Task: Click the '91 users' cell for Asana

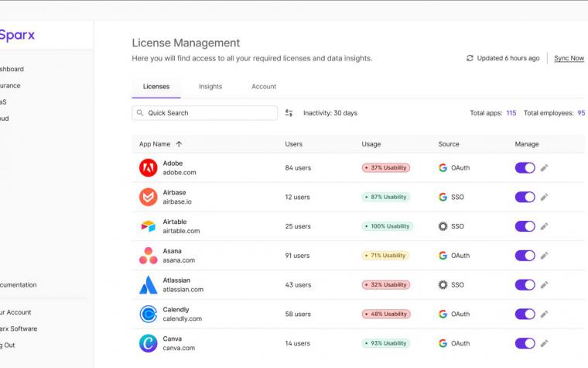Action: click(x=297, y=256)
